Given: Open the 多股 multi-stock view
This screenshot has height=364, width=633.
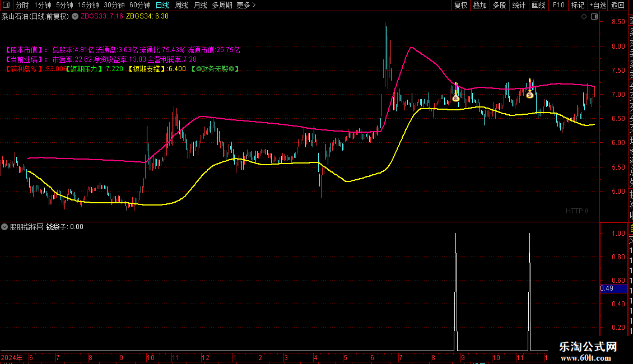Looking at the screenshot, I should [499, 5].
